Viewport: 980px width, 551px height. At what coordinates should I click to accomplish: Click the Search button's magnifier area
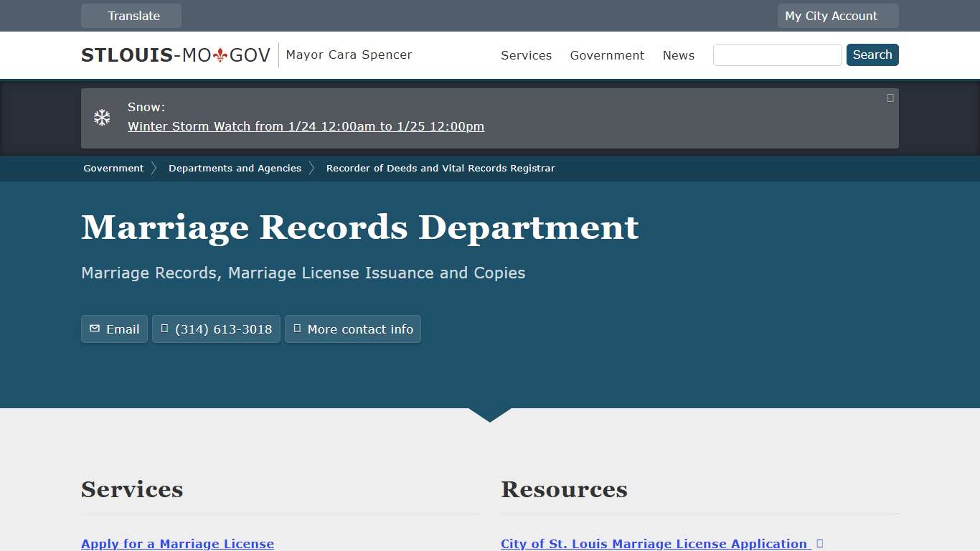coord(872,55)
